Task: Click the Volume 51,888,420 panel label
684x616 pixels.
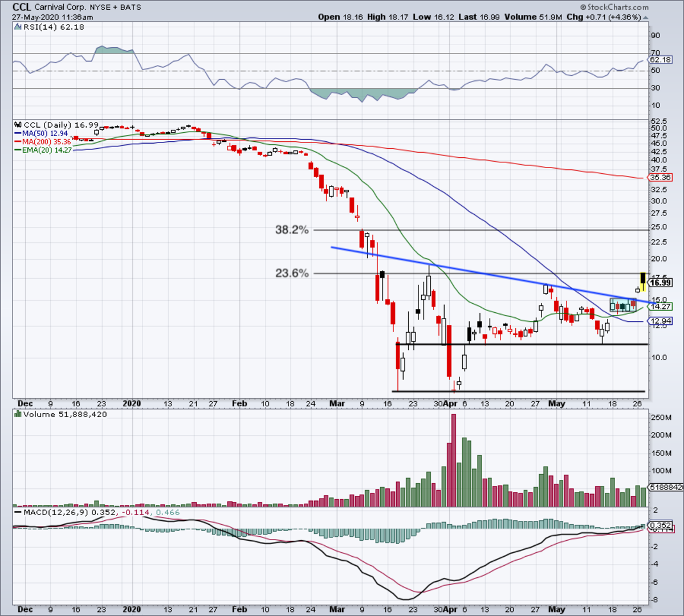Action: click(x=60, y=414)
